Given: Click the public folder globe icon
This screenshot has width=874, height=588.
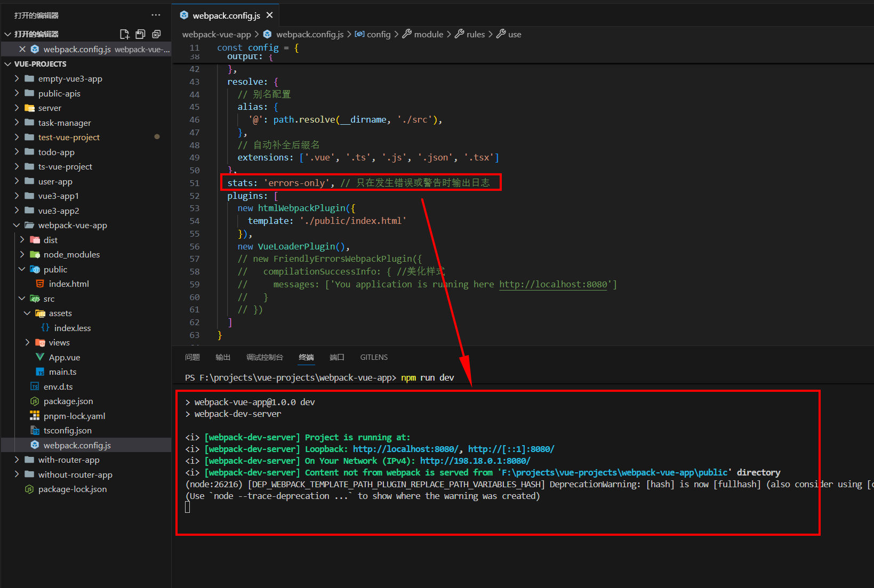Looking at the screenshot, I should [x=35, y=269].
